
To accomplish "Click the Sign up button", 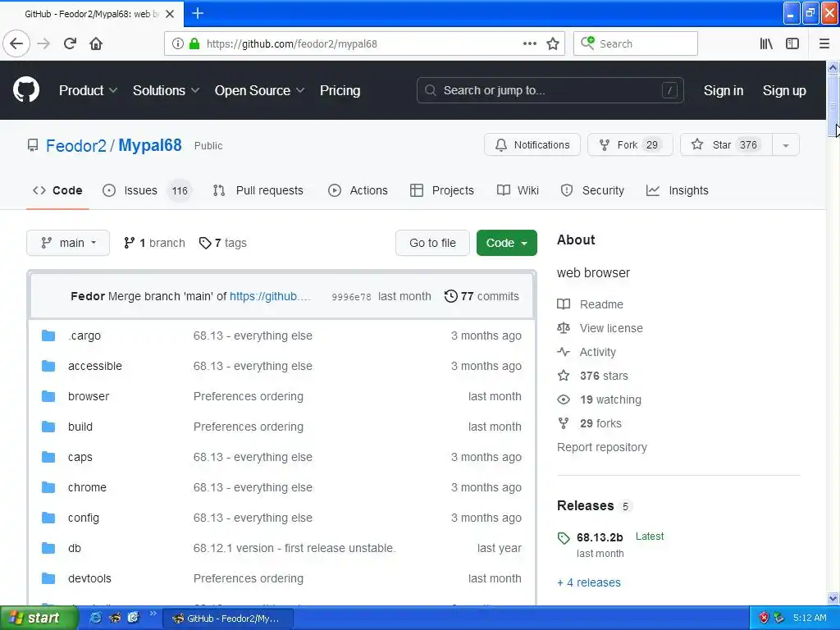I will coord(783,90).
